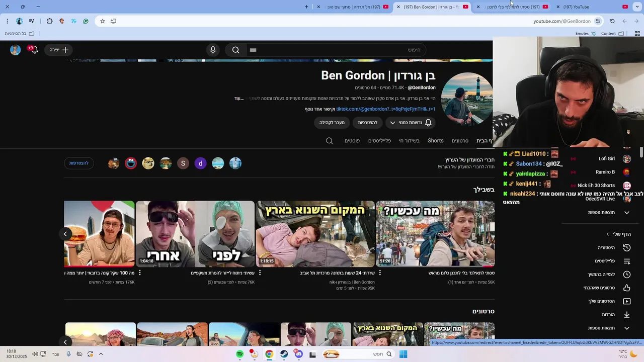Click the Create button with plus

coord(58,50)
